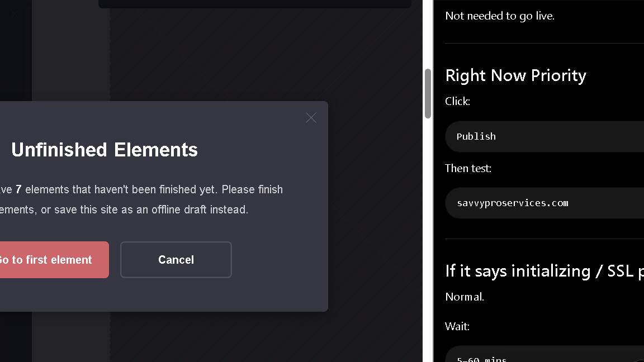644x362 pixels.
Task: Click the scrollbar track below the thumb
Action: 428,235
